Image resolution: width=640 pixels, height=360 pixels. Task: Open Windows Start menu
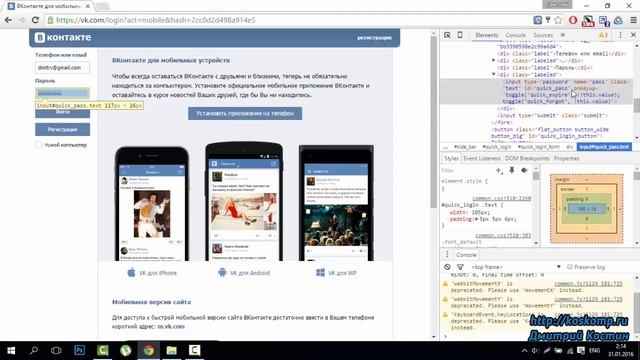11,350
